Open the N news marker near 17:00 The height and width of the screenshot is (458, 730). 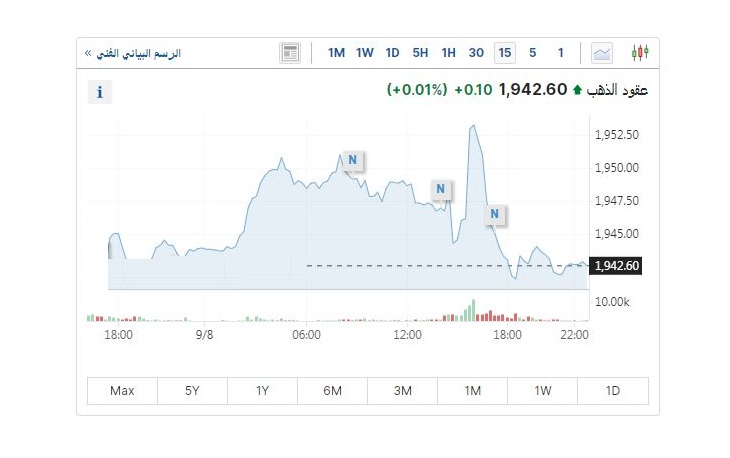[496, 214]
